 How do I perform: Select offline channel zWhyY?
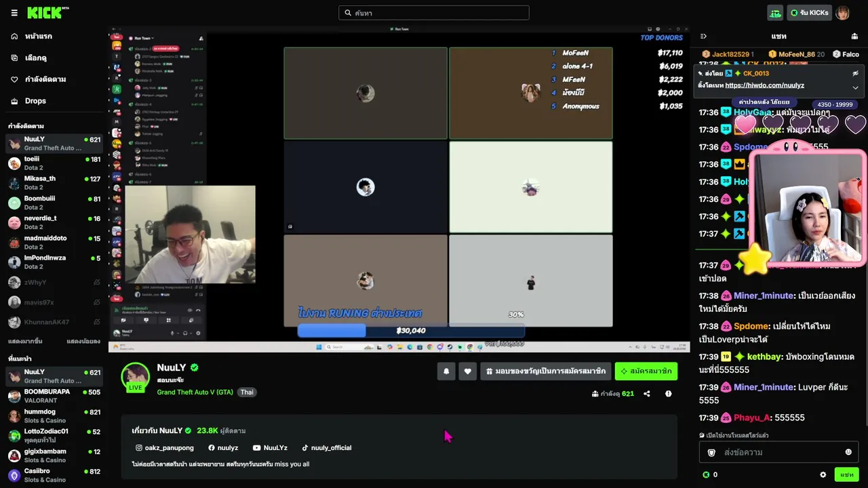(54, 282)
